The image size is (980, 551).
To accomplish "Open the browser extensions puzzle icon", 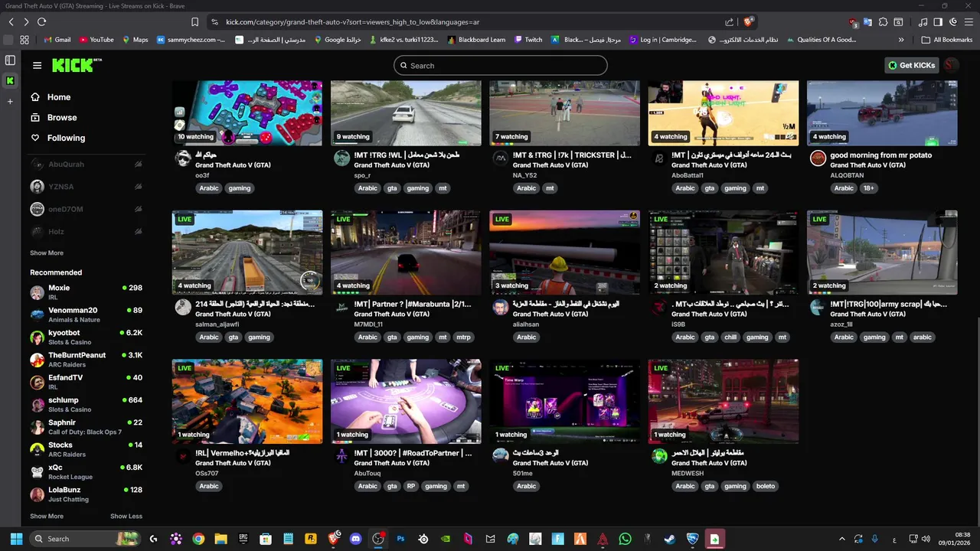I will pyautogui.click(x=883, y=22).
